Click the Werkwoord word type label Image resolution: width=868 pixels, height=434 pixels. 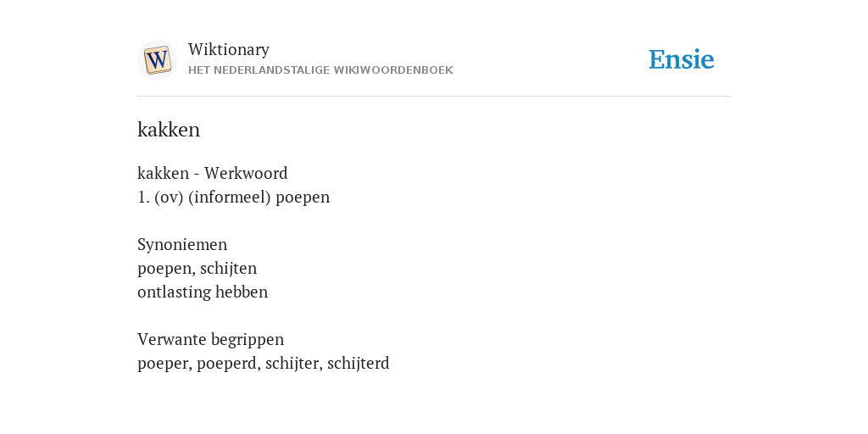click(x=246, y=173)
